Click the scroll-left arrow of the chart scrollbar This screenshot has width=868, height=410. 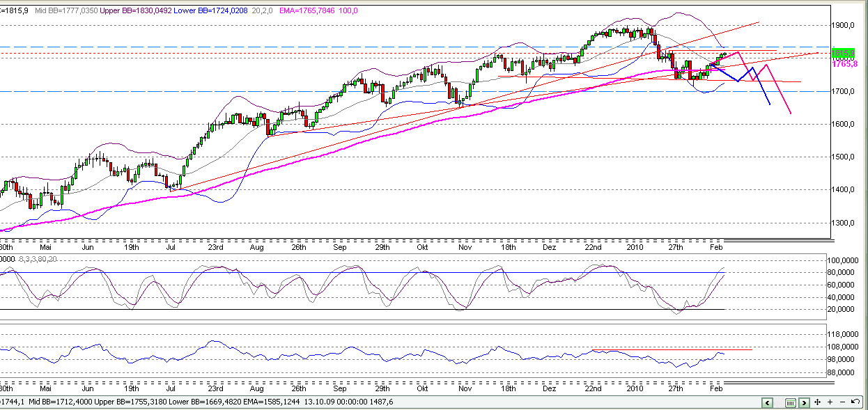coord(767,402)
